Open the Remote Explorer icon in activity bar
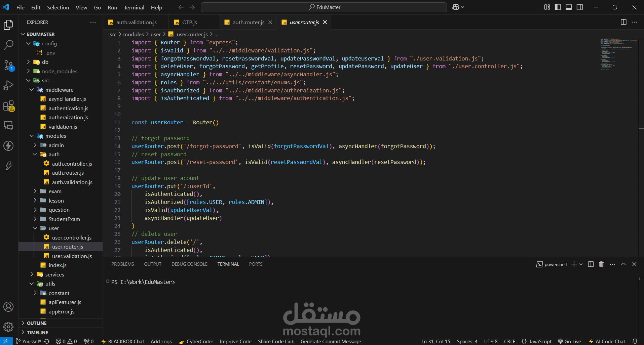Screen dimensions: 644x345 8,126
